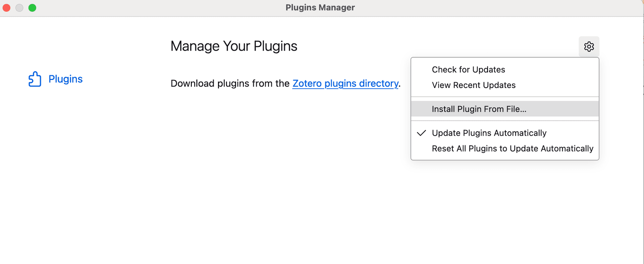This screenshot has width=644, height=264.
Task: Click empty title bar area left of title
Action: click(x=151, y=7)
